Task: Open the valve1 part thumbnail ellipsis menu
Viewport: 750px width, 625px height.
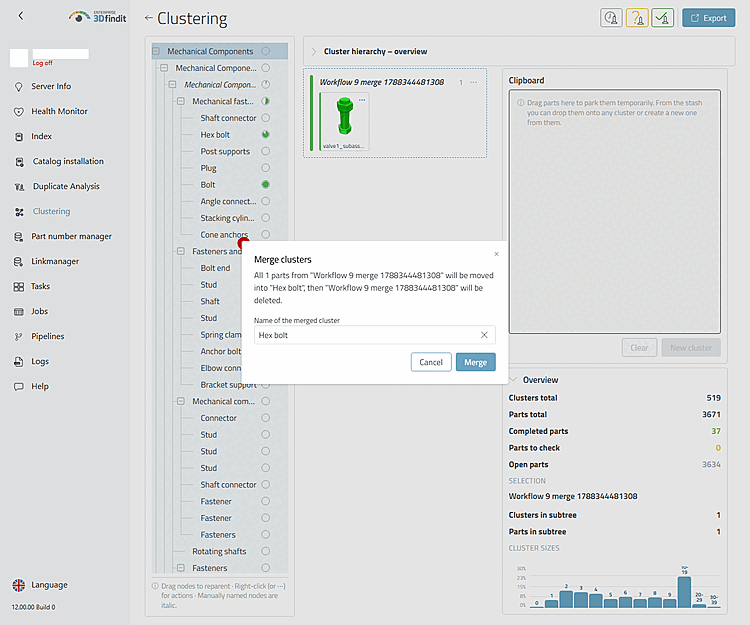Action: pos(362,99)
